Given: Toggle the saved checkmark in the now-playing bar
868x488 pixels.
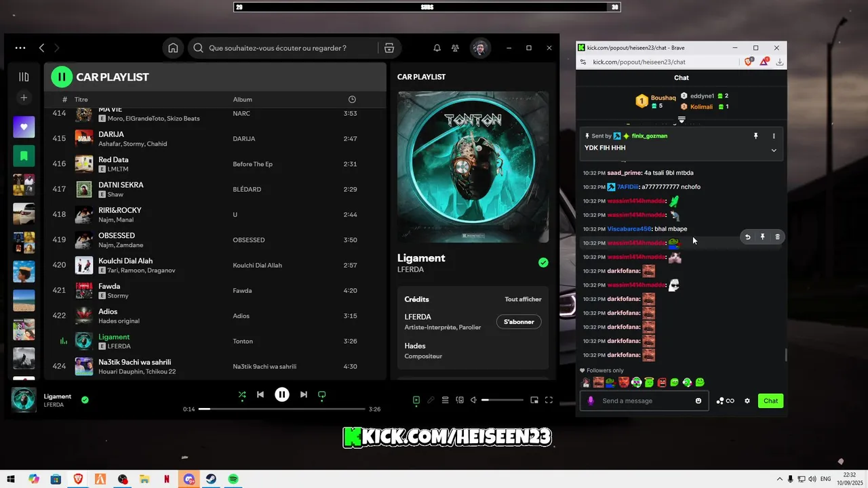Looking at the screenshot, I should 85,400.
